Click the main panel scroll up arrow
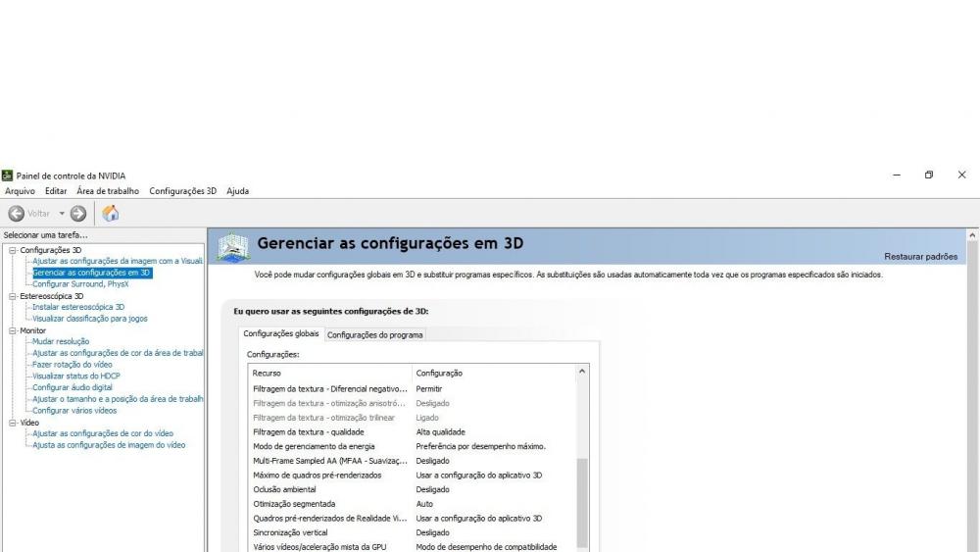The height and width of the screenshot is (552, 980). pos(972,235)
